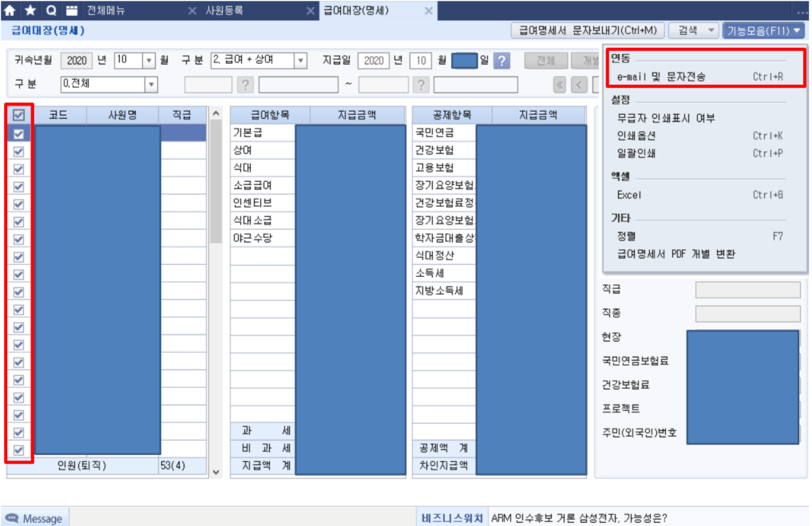812x526 pixels.
Task: Sort by the 사원명 column header
Action: tap(122, 115)
